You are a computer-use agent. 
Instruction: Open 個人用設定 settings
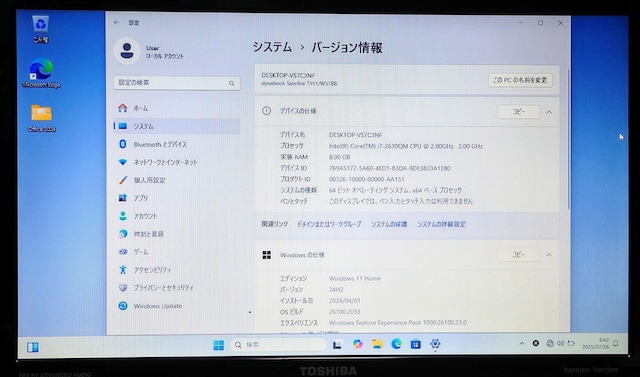[176, 180]
